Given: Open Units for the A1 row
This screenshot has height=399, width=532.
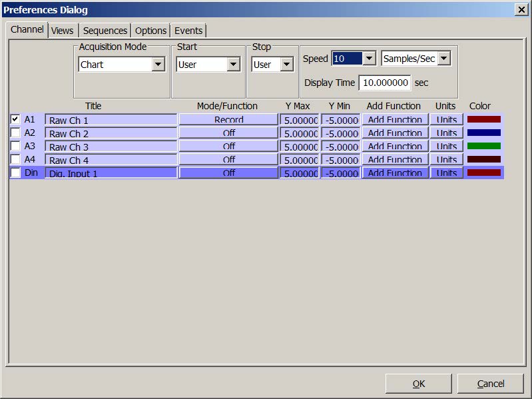Looking at the screenshot, I should click(x=446, y=119).
